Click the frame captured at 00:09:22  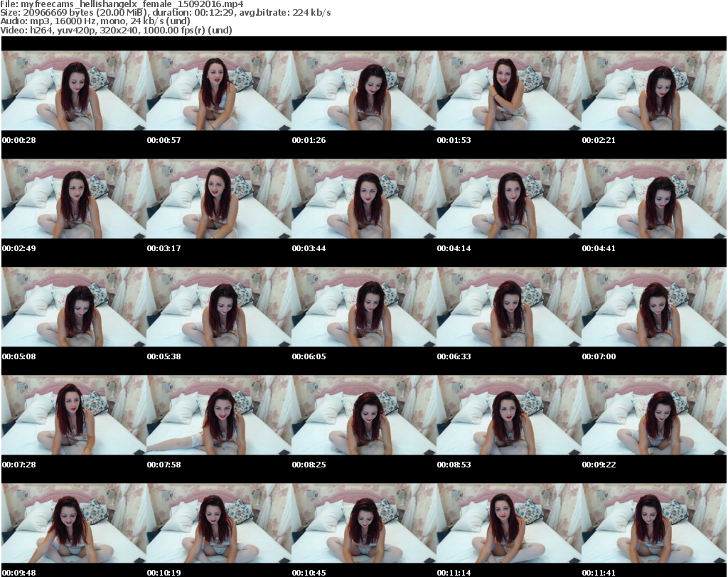click(654, 415)
